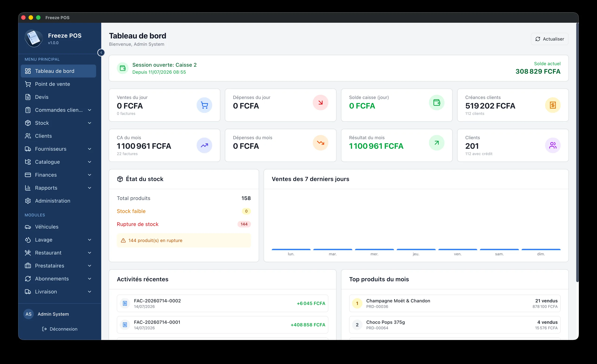Click the Solde caisse wallet icon

tap(437, 103)
